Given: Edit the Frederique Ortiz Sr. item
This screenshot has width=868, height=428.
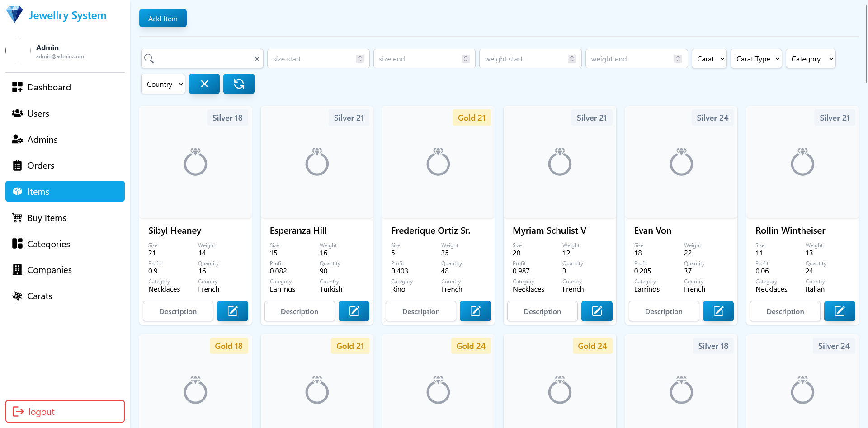Looking at the screenshot, I should 475,311.
